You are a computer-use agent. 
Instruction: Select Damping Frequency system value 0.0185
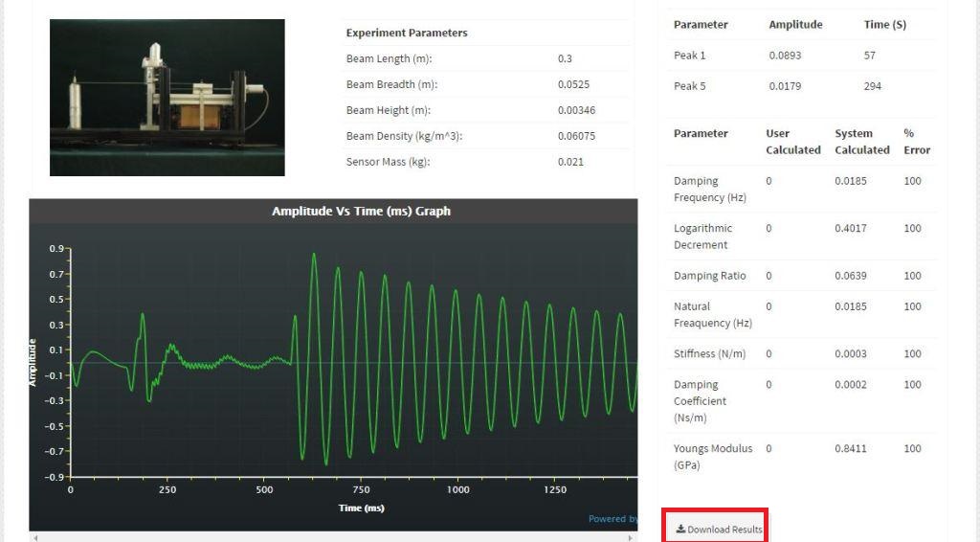tap(851, 181)
